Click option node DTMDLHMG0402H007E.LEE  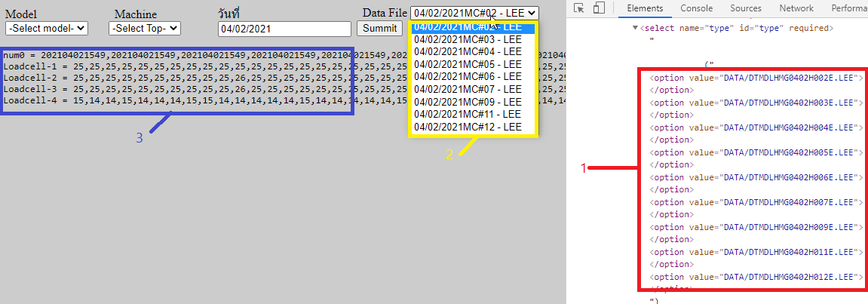(x=756, y=202)
